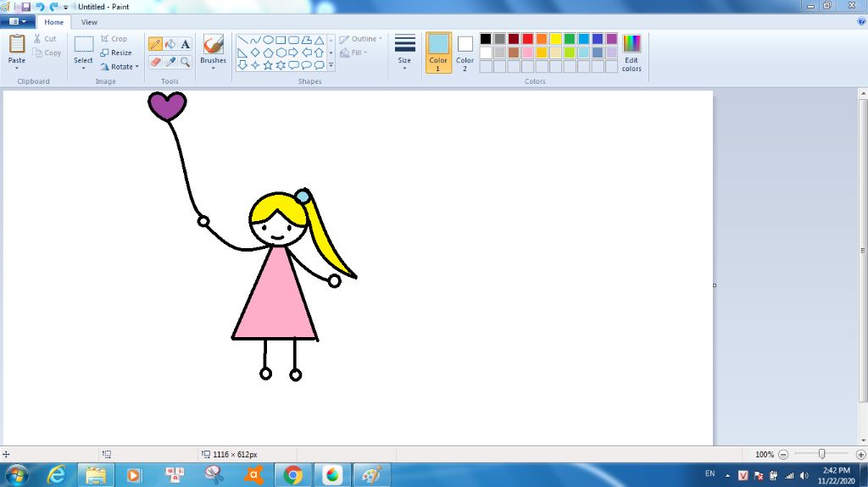Click the Paste clipboard button
The height and width of the screenshot is (487, 868).
click(x=17, y=49)
